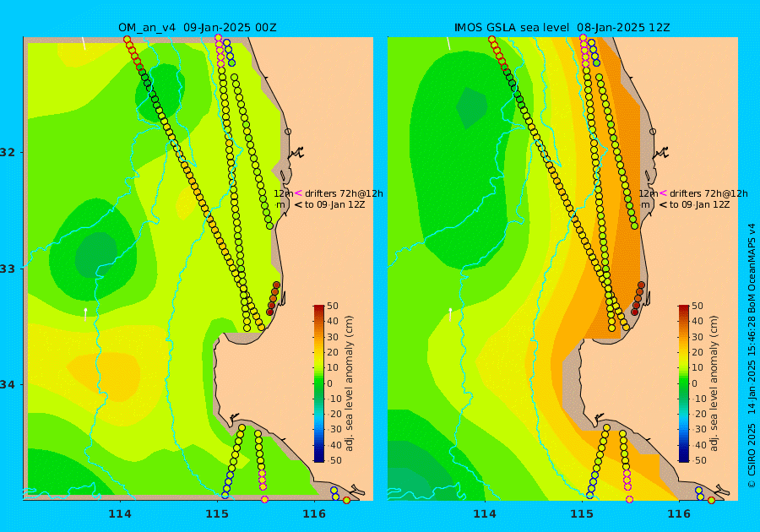Click longitude label 114 under IMOS GSLA map
This screenshot has height=532, width=760.
[485, 514]
